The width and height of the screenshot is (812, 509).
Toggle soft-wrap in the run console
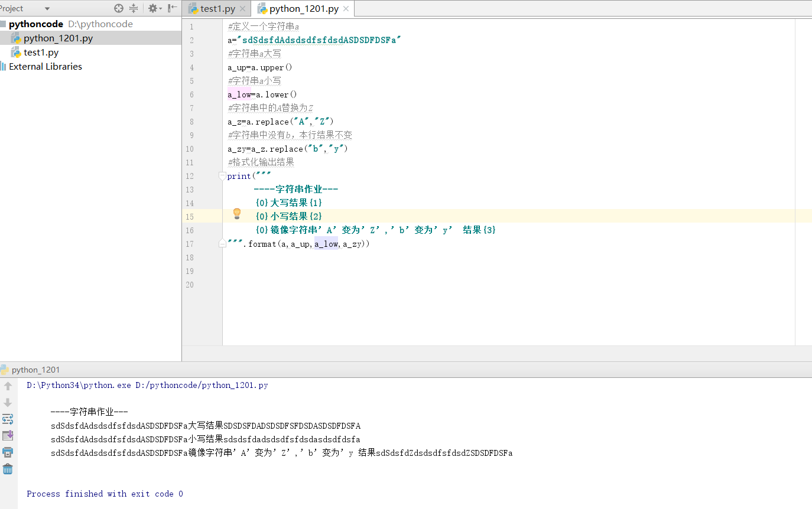click(x=8, y=419)
